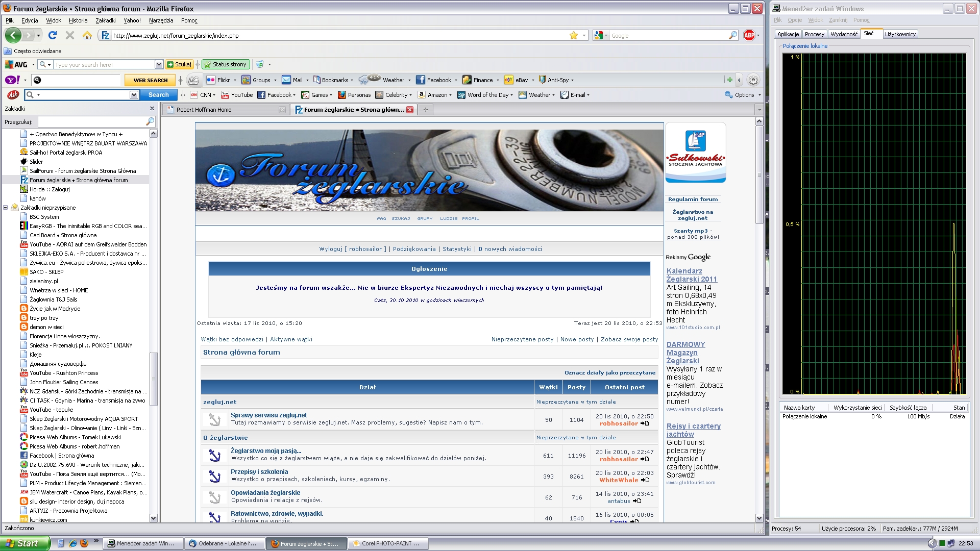The height and width of the screenshot is (551, 980).
Task: Click into the URL address bar
Action: click(337, 36)
